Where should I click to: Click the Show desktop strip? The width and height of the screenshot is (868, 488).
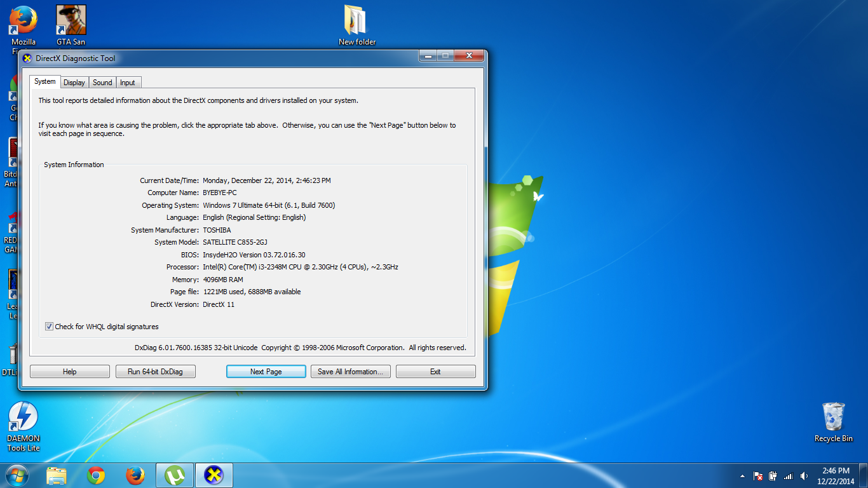click(x=864, y=475)
